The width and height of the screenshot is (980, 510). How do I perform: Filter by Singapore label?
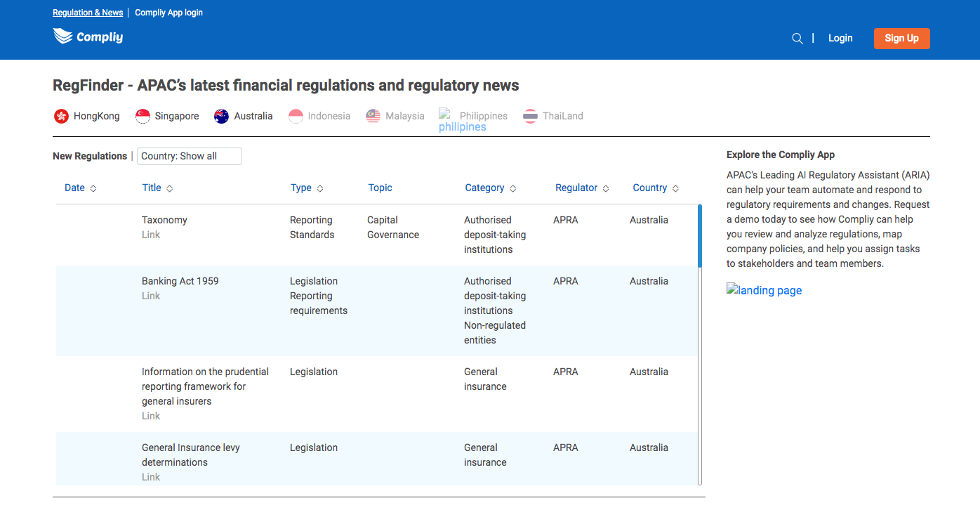pyautogui.click(x=177, y=116)
